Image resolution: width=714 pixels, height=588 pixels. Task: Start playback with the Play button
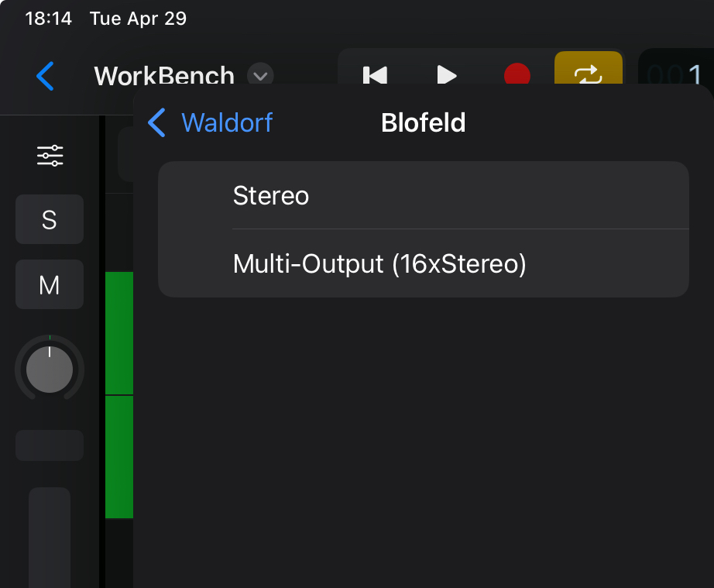446,75
